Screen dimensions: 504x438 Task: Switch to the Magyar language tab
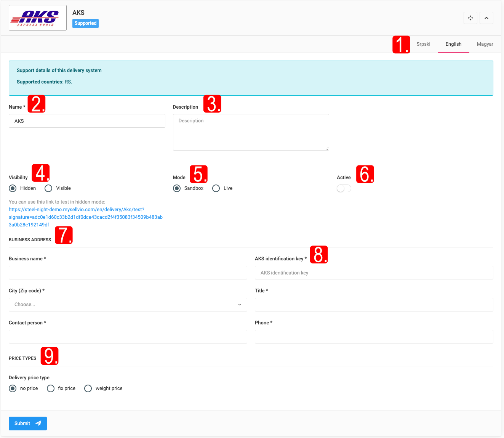(x=485, y=44)
